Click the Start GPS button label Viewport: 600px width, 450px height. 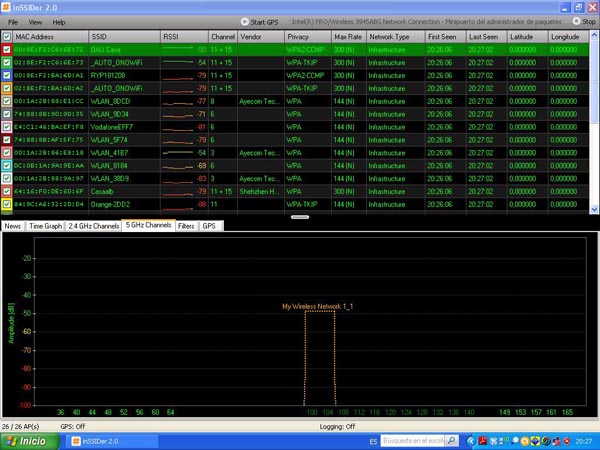(x=264, y=22)
